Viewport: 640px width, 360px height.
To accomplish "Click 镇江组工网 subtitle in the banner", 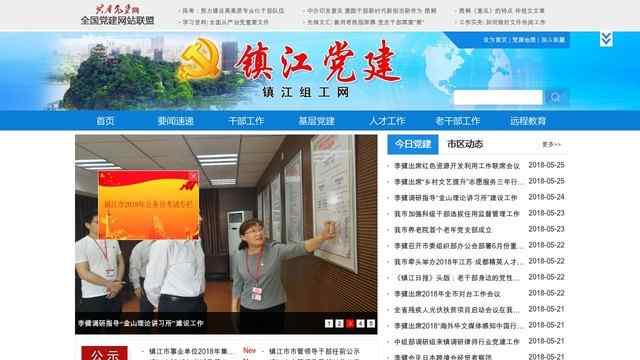I will pyautogui.click(x=306, y=92).
